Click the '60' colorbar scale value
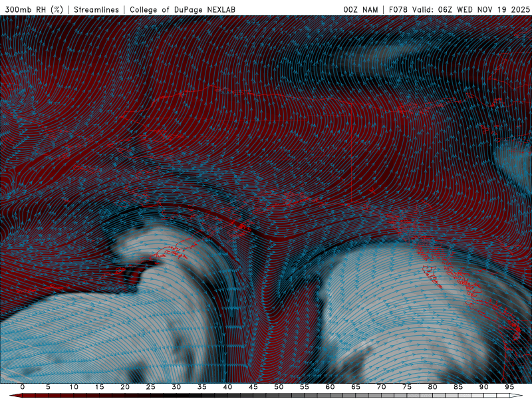This screenshot has height=399, width=532. click(x=330, y=387)
